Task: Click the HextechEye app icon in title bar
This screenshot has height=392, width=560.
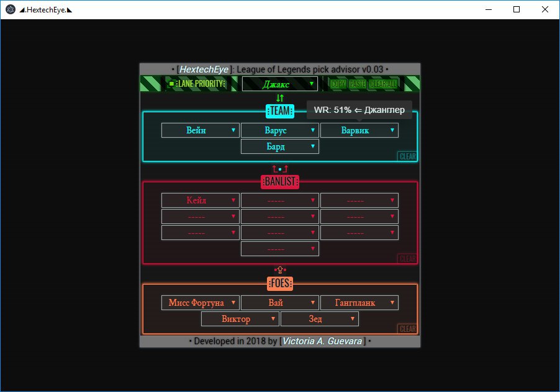Action: (11, 10)
